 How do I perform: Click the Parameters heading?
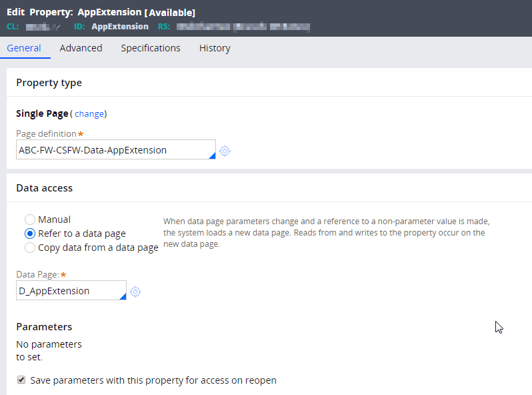click(x=44, y=327)
